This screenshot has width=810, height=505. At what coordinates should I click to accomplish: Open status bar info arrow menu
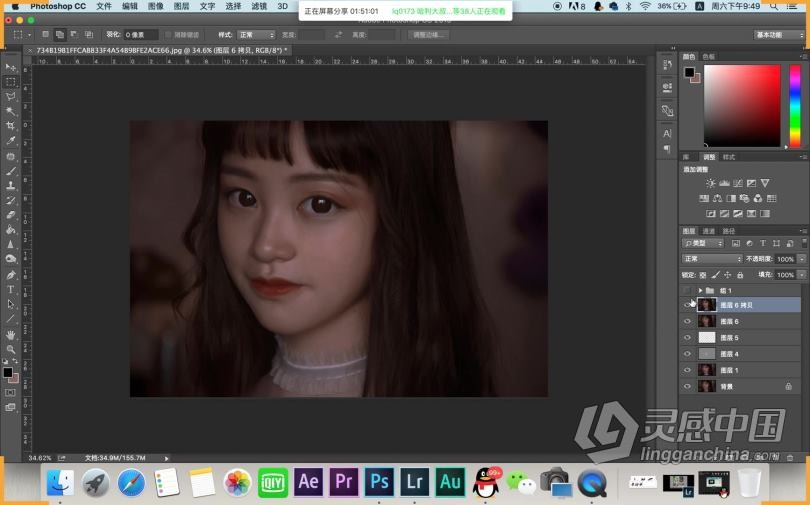point(166,458)
